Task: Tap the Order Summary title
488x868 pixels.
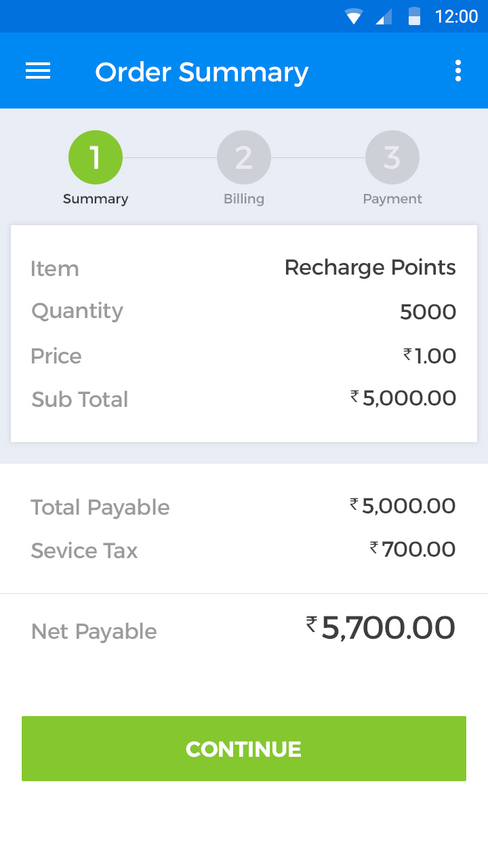Action: point(201,72)
